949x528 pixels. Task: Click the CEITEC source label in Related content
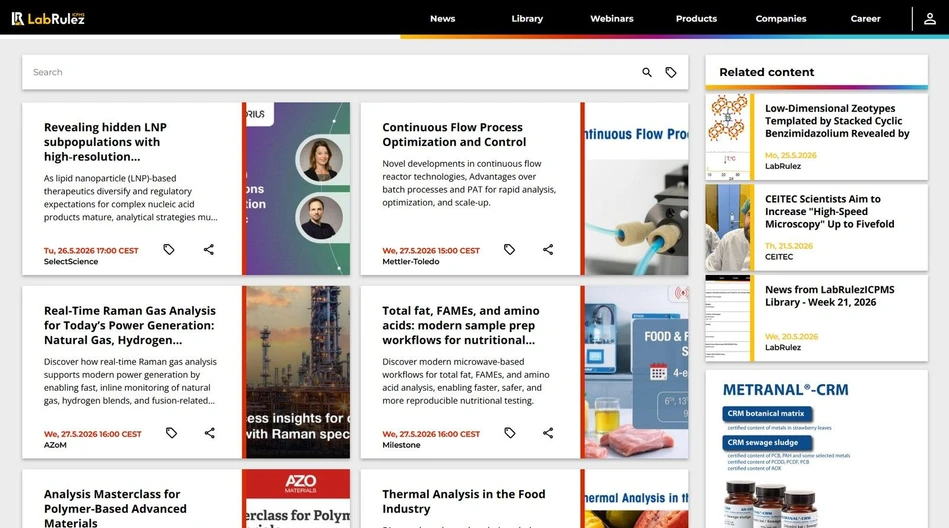coord(778,257)
